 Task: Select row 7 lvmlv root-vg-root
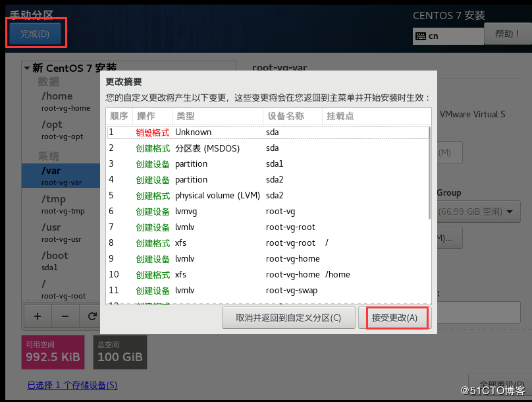tap(268, 227)
